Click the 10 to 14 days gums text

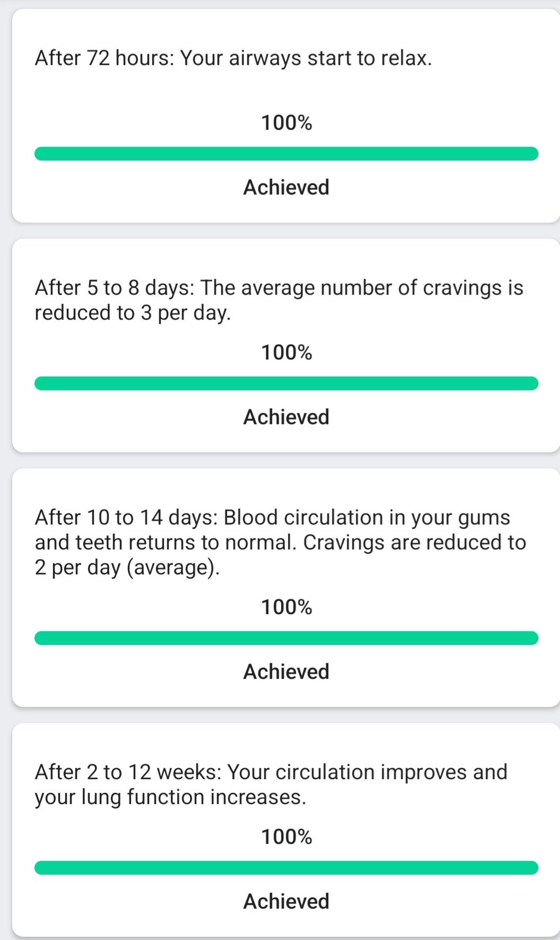coord(280,542)
